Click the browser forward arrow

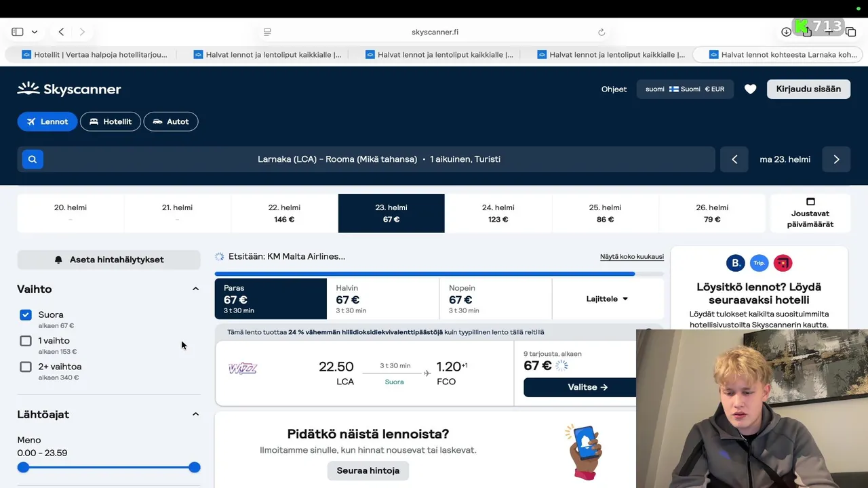82,32
